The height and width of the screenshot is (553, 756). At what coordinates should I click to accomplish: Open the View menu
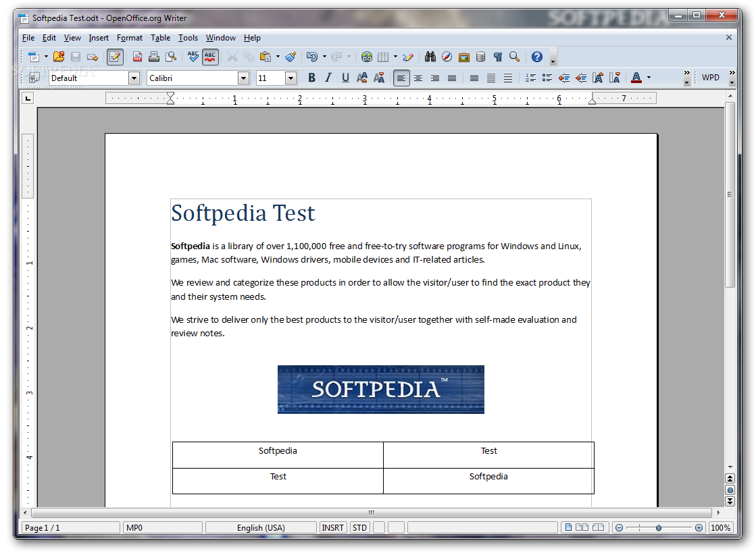point(72,38)
